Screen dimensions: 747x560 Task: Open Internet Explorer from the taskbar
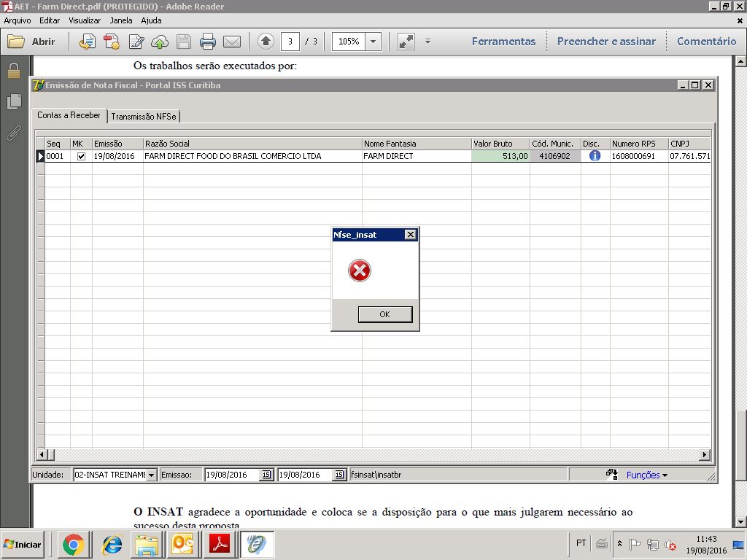click(112, 544)
